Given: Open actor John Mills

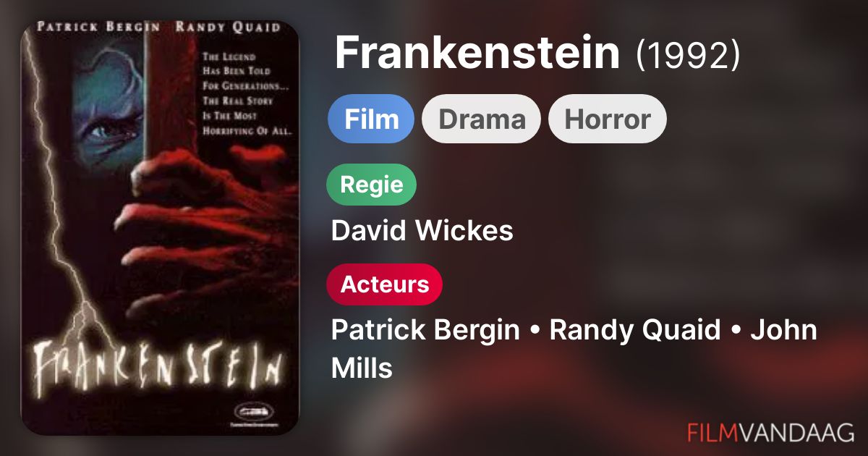Looking at the screenshot, I should (x=574, y=349).
